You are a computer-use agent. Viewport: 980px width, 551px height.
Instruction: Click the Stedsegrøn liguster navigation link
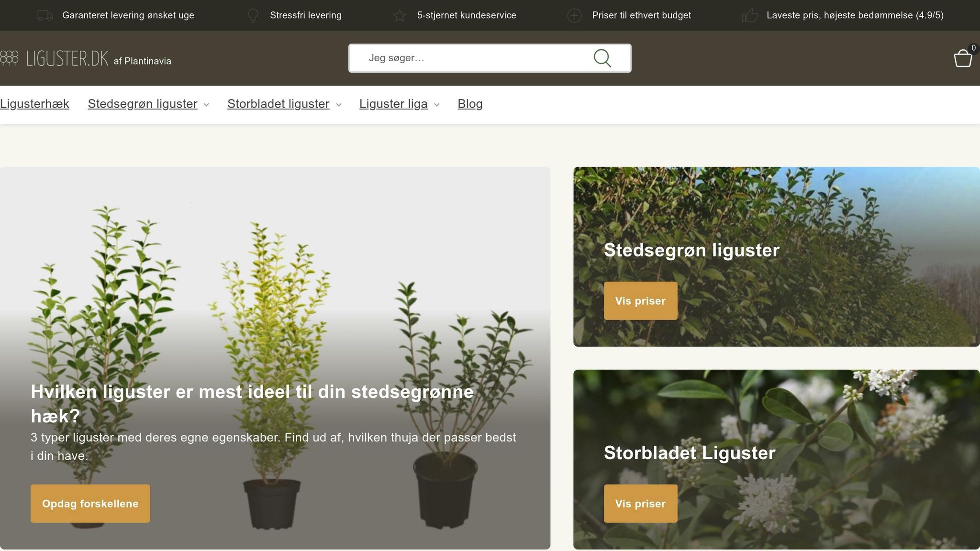click(143, 104)
